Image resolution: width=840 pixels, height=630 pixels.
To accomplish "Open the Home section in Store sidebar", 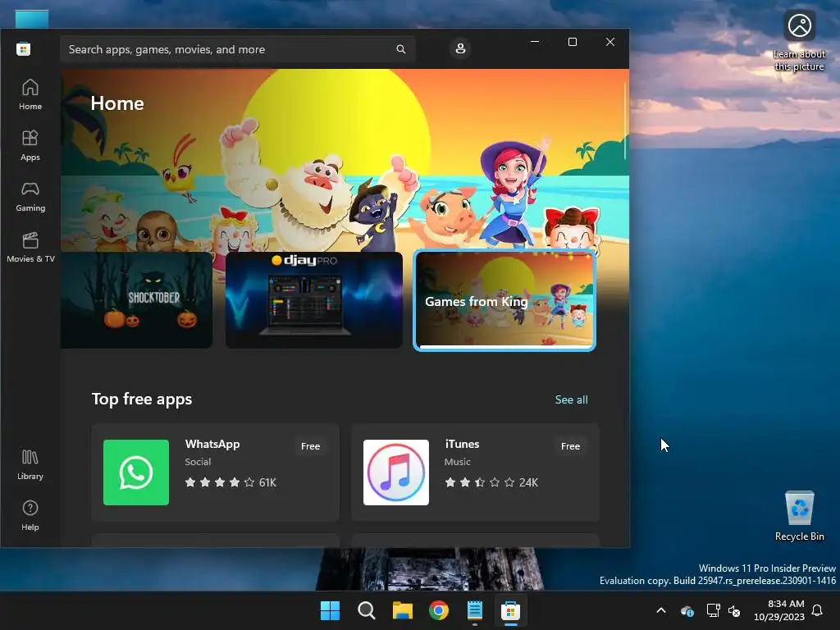I will pos(30,95).
